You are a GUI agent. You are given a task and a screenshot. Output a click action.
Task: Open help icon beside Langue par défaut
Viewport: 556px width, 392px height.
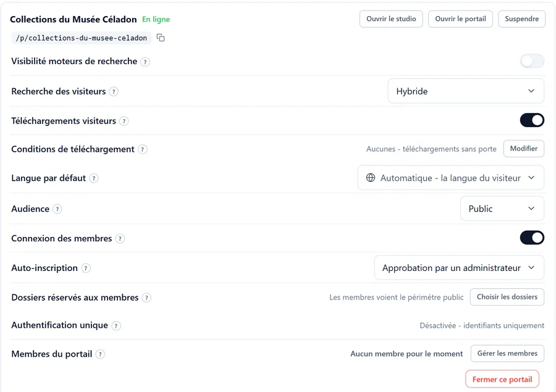click(94, 178)
